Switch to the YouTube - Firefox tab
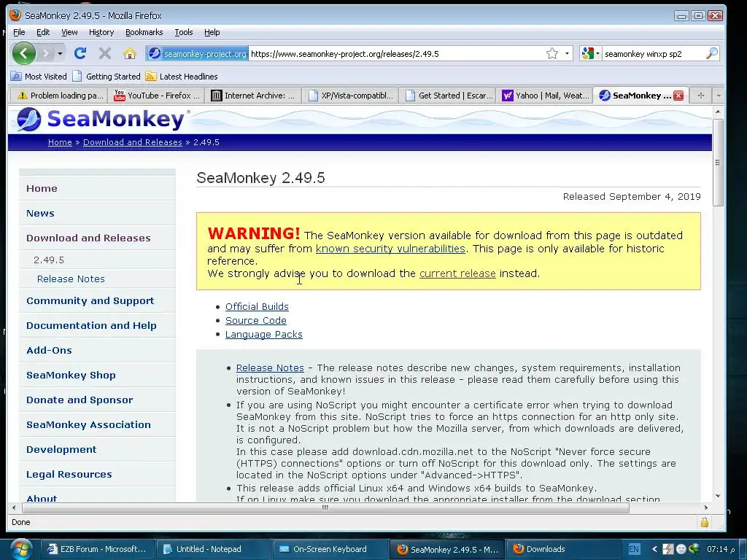The width and height of the screenshot is (747, 560). 156,96
